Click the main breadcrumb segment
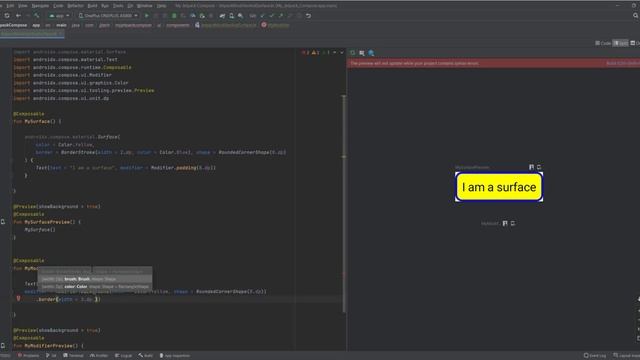Screen dimensions: 640x360 (61, 25)
